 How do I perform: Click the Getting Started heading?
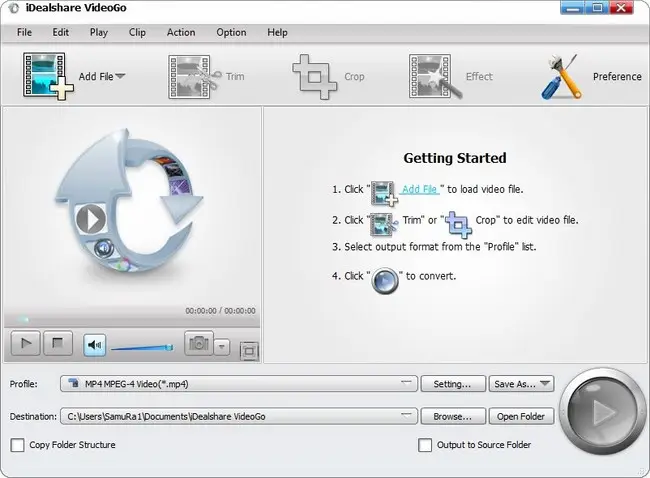click(x=455, y=158)
